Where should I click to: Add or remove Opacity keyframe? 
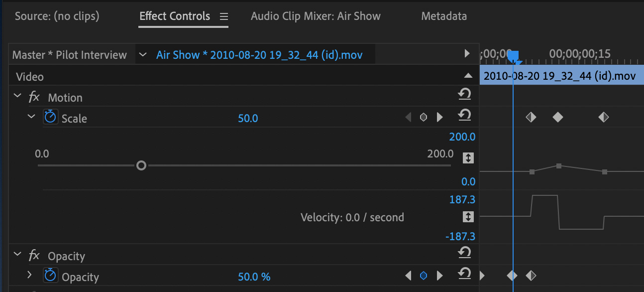pyautogui.click(x=424, y=276)
